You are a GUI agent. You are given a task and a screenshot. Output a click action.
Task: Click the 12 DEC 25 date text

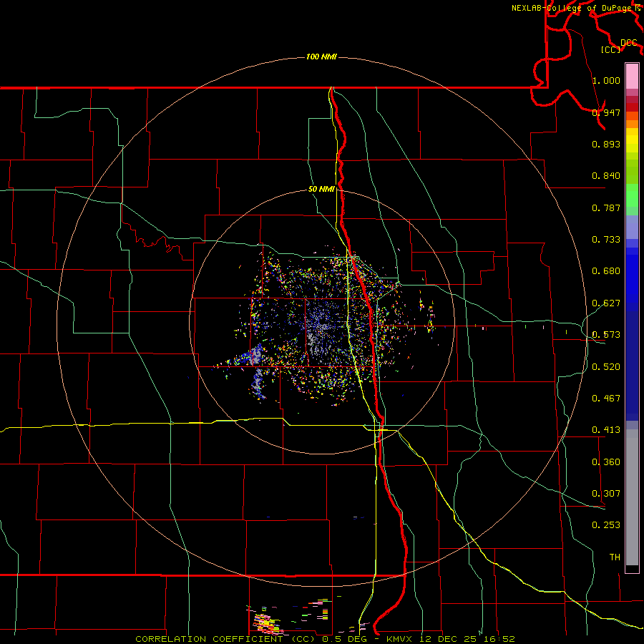449,639
